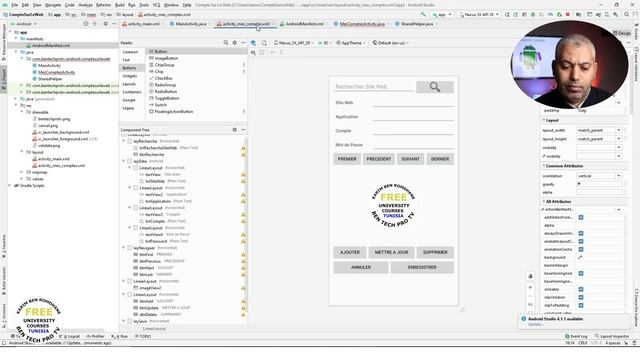Screen dimensions: 640x360
Task: Click warning icon beside txtSiteWeb
Action: (243, 181)
